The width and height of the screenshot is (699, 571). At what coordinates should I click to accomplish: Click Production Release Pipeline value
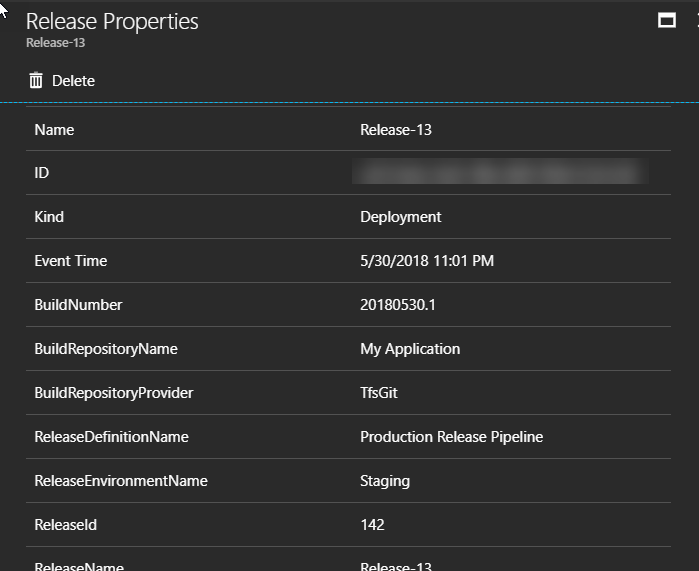click(x=451, y=437)
